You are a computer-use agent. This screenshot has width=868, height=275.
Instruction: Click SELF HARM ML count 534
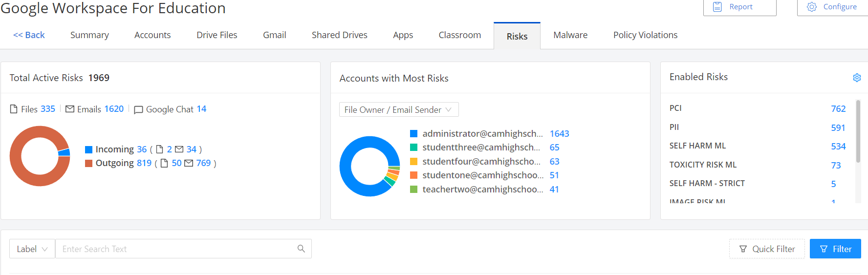pyautogui.click(x=838, y=146)
